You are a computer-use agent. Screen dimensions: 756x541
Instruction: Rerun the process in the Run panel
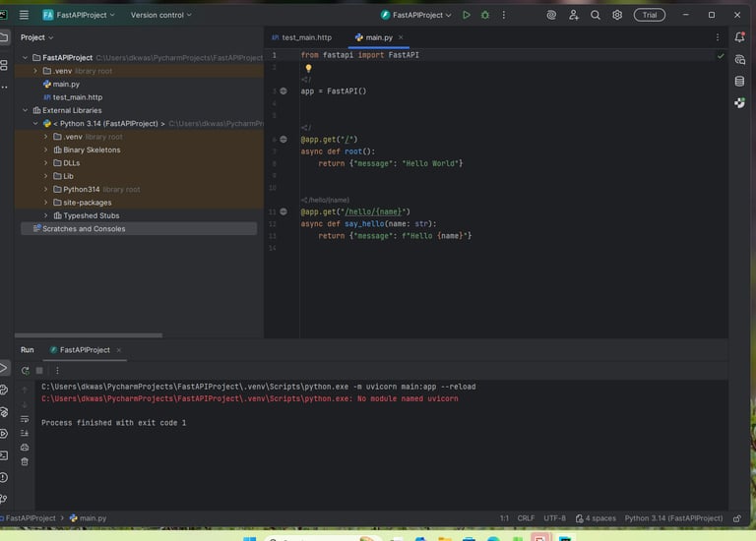tap(26, 370)
